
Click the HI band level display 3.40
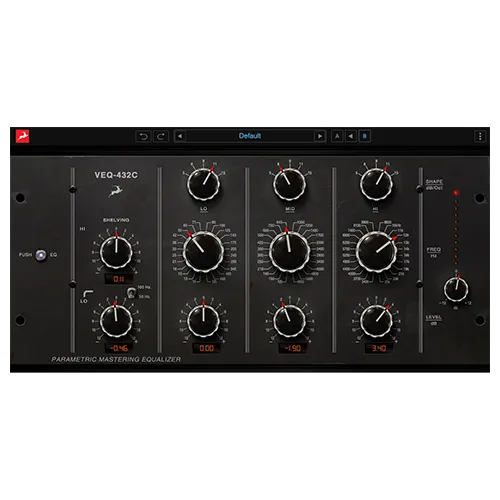[x=379, y=348]
